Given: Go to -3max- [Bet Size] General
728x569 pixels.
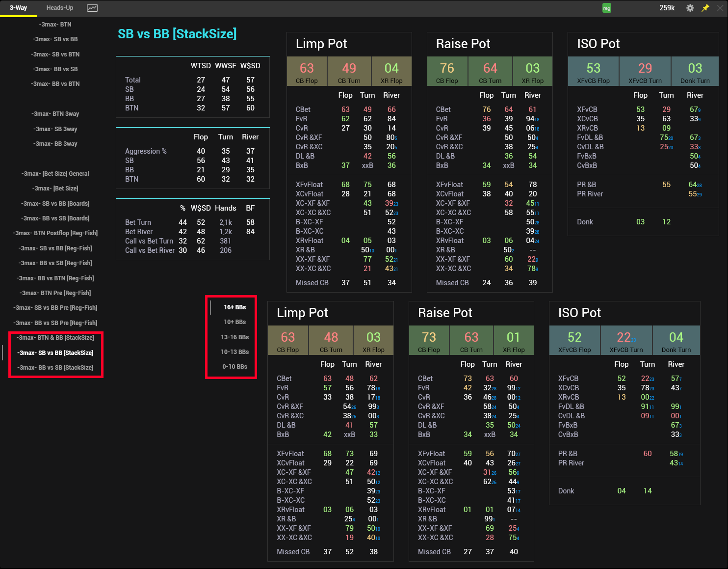Looking at the screenshot, I should click(55, 174).
